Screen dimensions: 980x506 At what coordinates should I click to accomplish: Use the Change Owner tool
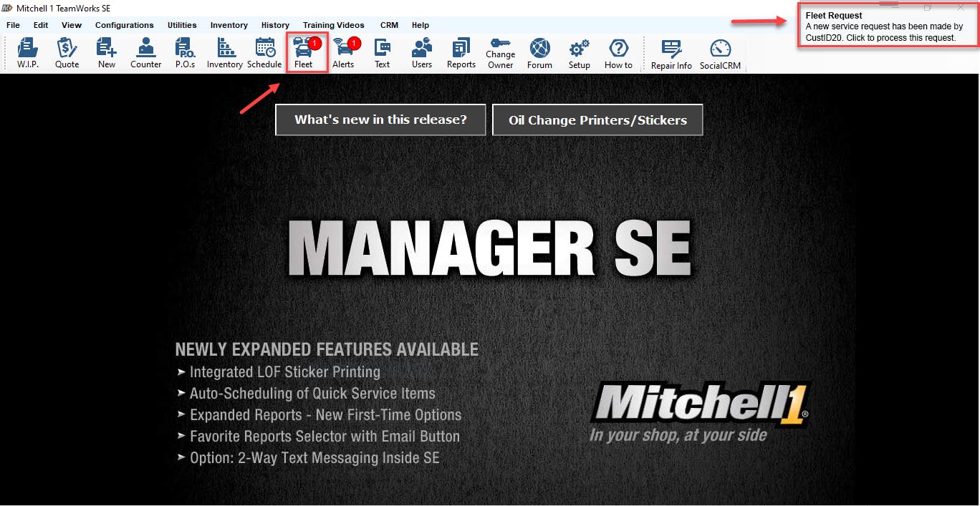click(500, 52)
